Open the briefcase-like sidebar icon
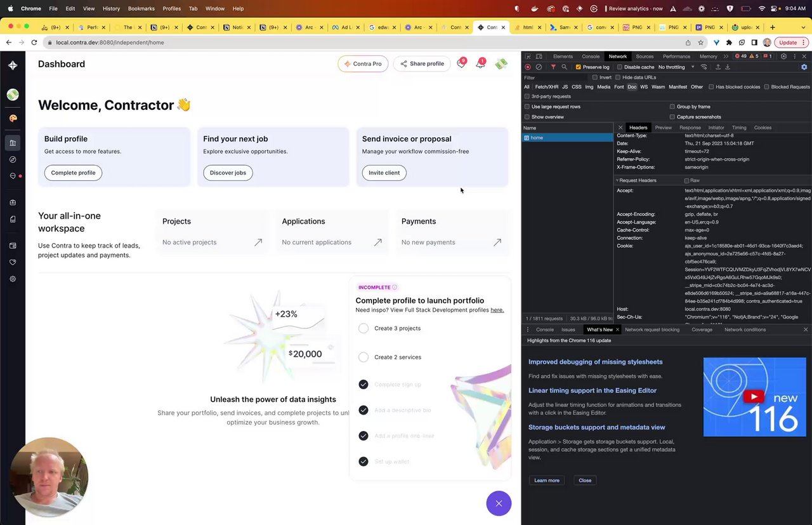The height and width of the screenshot is (525, 812). [x=13, y=203]
